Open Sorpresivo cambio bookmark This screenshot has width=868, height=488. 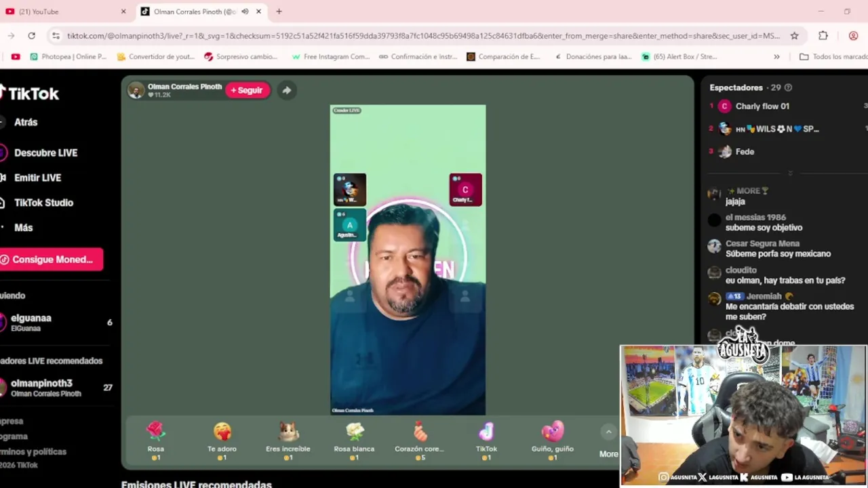[241, 57]
